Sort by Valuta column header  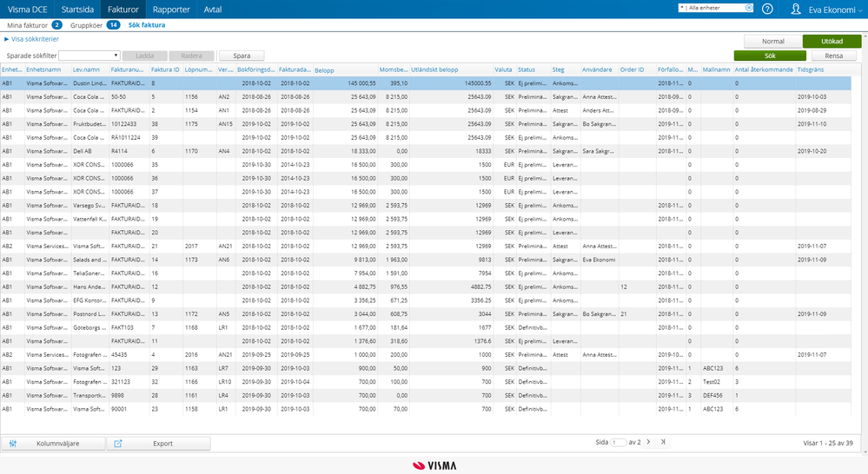coord(504,69)
